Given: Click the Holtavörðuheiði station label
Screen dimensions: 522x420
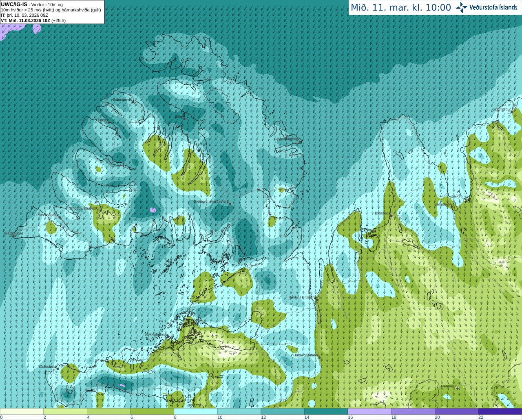Looking at the screenshot, I should [305, 355].
